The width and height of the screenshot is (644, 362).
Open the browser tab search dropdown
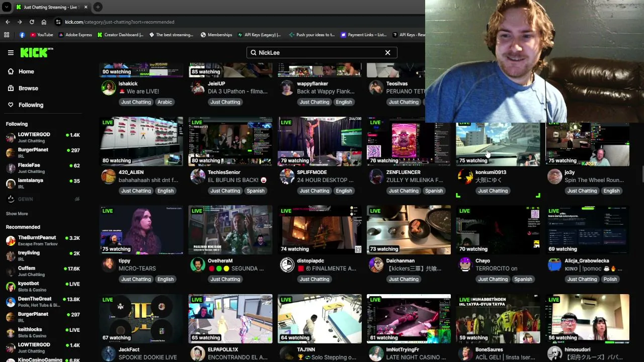click(x=7, y=7)
